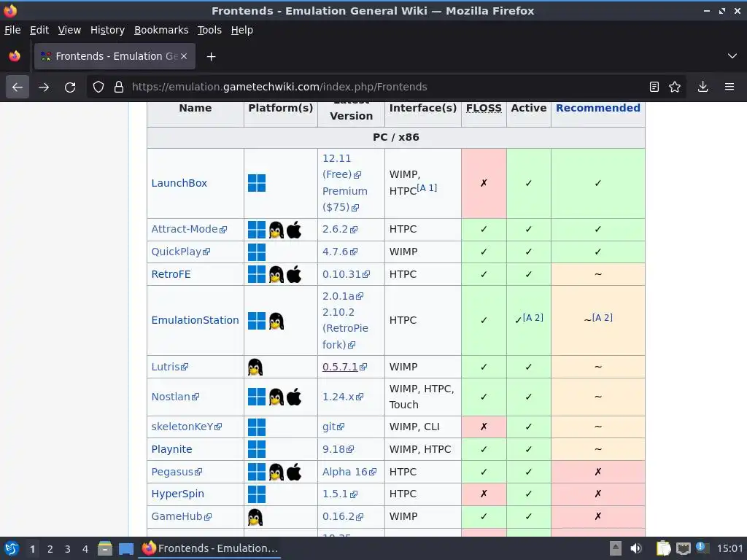The height and width of the screenshot is (560, 747).
Task: Open the file manager taskbar icon
Action: click(105, 548)
